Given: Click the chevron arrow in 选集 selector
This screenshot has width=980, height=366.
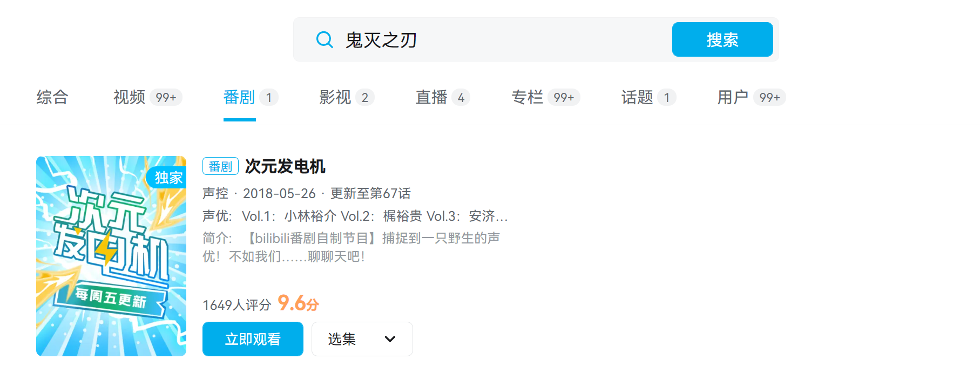Looking at the screenshot, I should pos(390,339).
